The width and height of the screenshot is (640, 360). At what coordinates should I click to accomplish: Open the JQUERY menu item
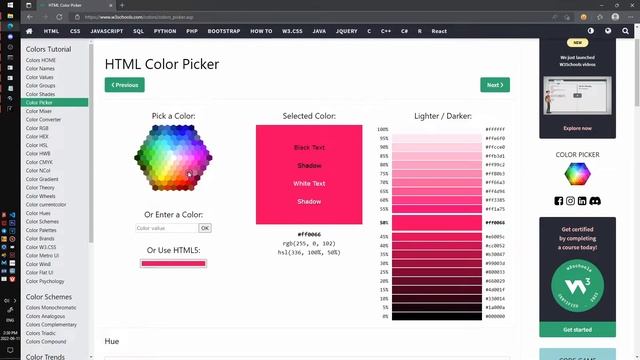click(x=347, y=31)
